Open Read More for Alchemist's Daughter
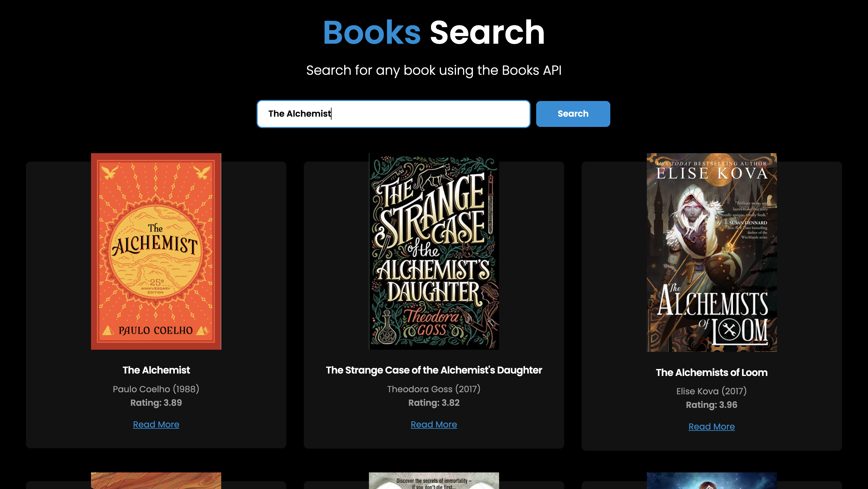This screenshot has width=868, height=489. [434, 424]
